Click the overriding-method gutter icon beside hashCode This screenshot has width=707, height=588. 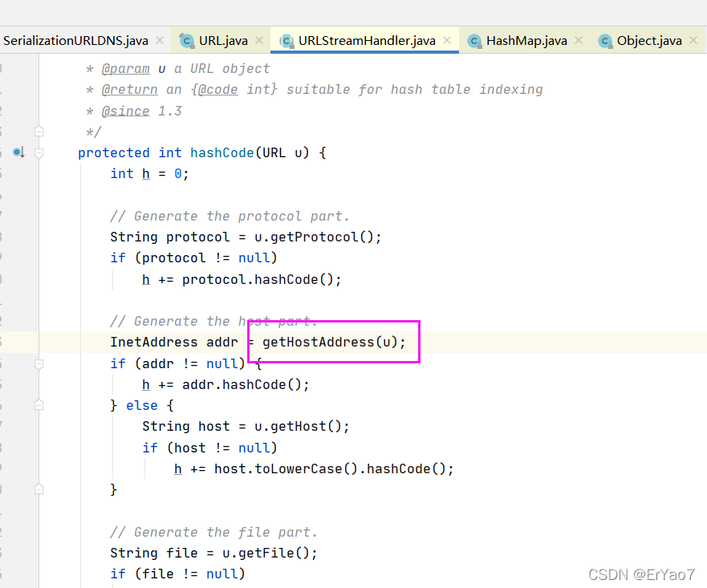point(18,152)
